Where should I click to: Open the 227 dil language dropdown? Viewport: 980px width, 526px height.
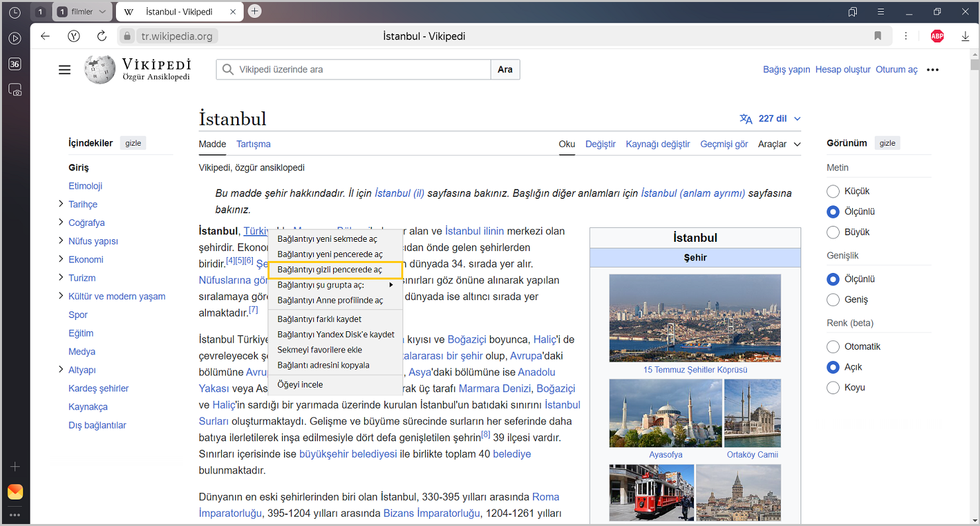point(770,119)
